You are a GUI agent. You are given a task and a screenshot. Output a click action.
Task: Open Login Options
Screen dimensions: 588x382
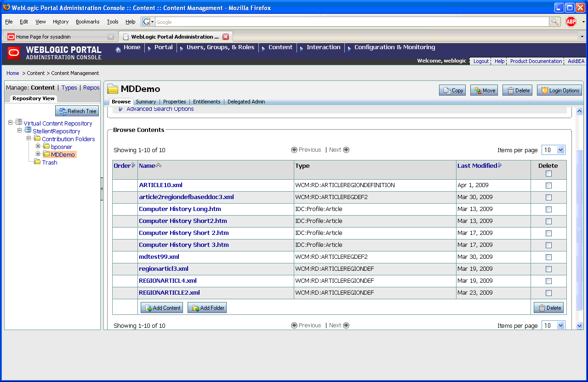559,91
